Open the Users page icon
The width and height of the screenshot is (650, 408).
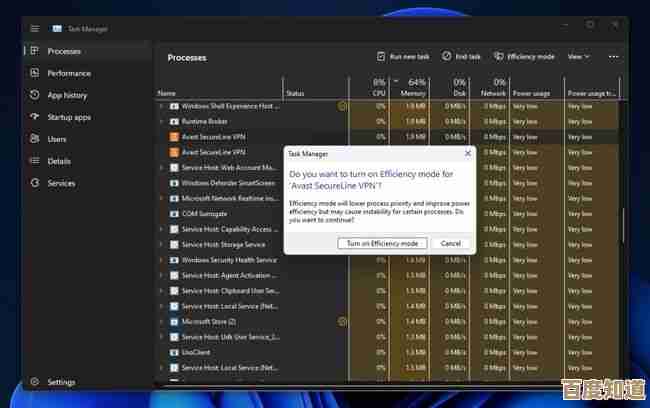[35, 139]
